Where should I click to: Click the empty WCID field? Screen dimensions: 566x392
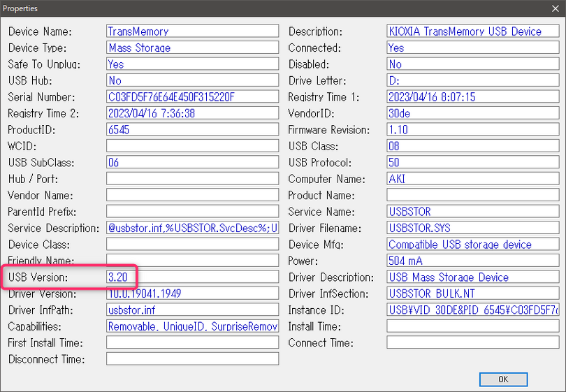tap(192, 146)
